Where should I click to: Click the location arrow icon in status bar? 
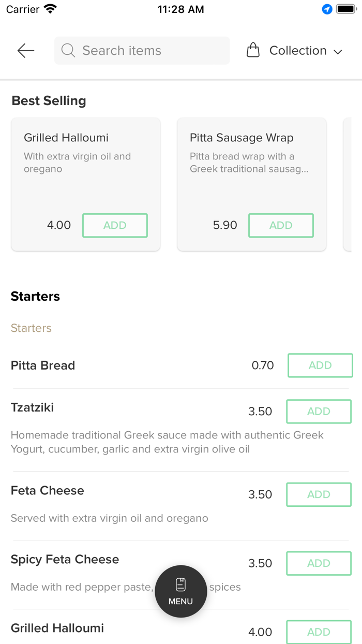[x=326, y=9]
